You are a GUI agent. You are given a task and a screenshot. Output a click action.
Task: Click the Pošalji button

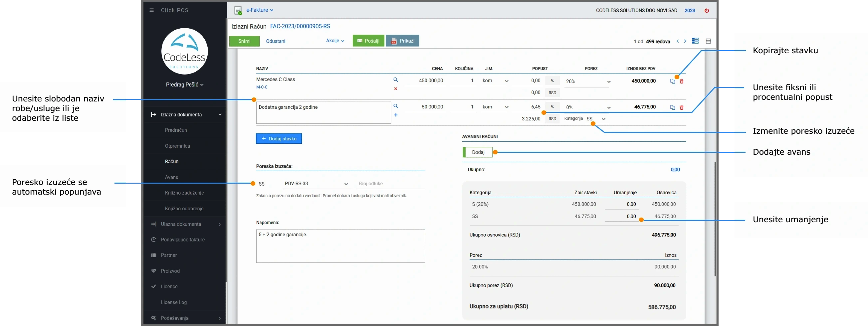click(368, 41)
